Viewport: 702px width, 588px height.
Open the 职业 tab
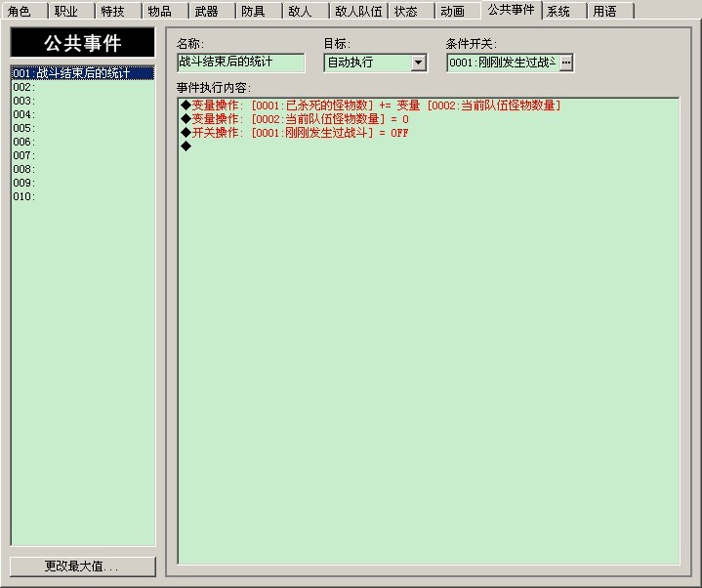(70, 11)
